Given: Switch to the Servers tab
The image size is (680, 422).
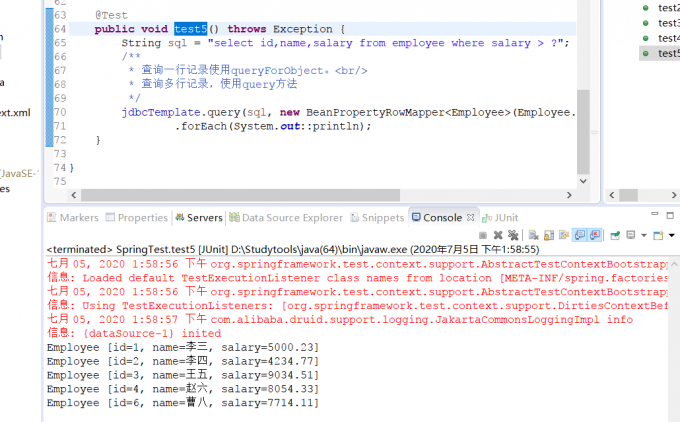Looking at the screenshot, I should click(x=199, y=217).
